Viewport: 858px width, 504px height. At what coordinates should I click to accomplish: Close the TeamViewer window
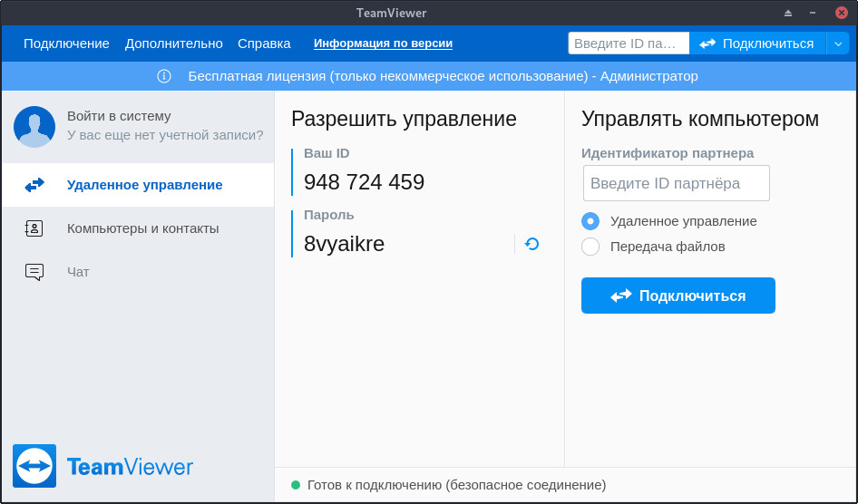click(842, 13)
